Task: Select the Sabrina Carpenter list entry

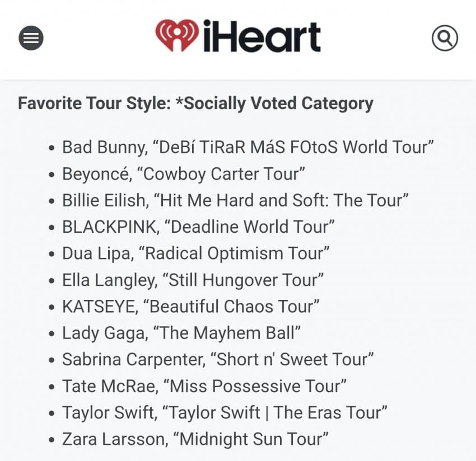Action: pyautogui.click(x=218, y=359)
